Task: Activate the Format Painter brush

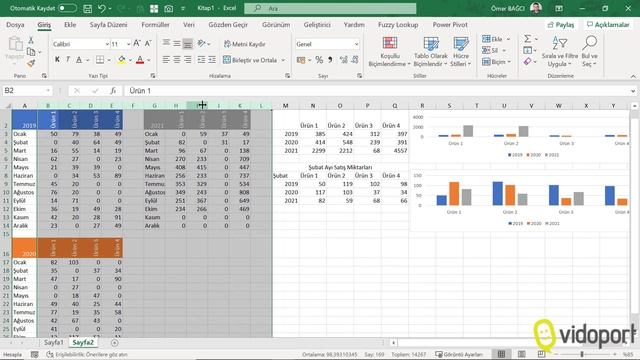Action: (x=31, y=63)
